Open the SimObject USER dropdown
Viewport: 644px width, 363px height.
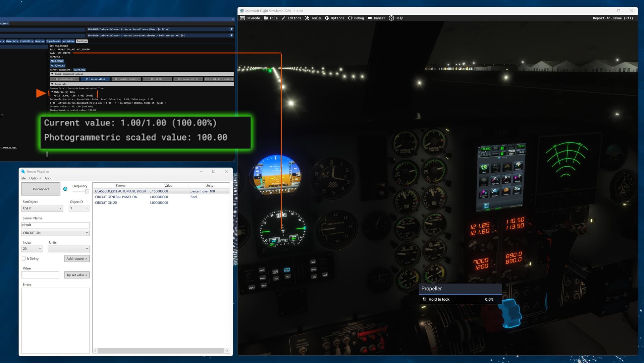tap(42, 208)
